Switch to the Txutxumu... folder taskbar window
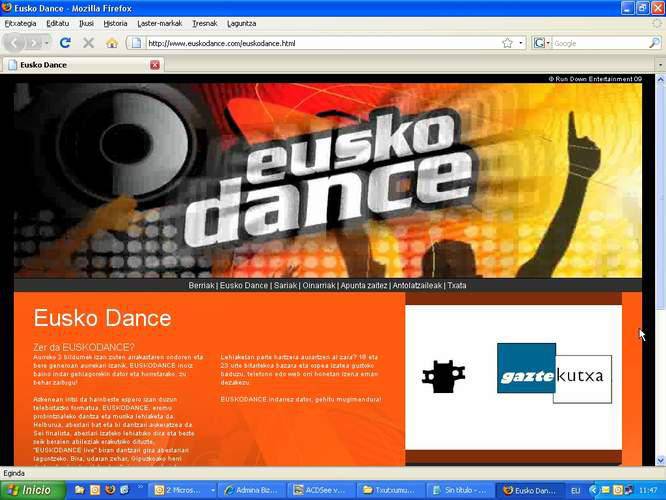Screen dimensions: 666x500 coord(392,491)
